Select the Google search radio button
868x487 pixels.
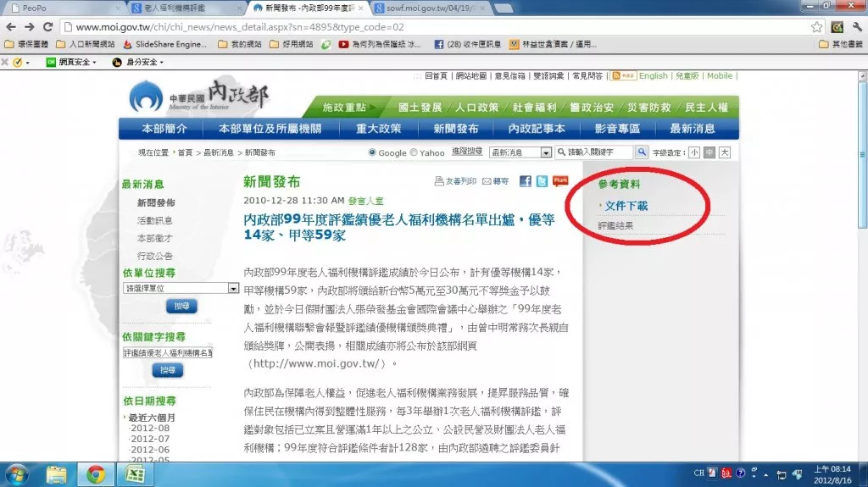[x=372, y=153]
